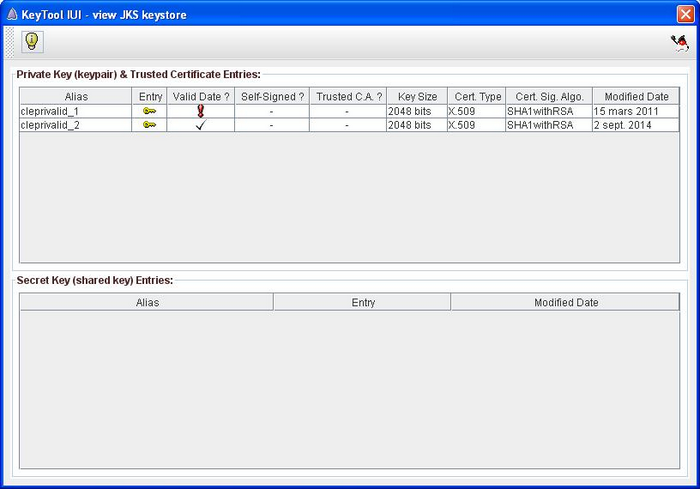The width and height of the screenshot is (700, 489).
Task: Click the Entry header in Secret Key table
Action: (362, 302)
